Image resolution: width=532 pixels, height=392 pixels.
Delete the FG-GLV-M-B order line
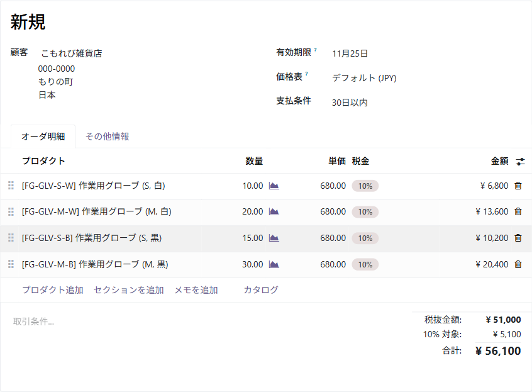(x=518, y=264)
